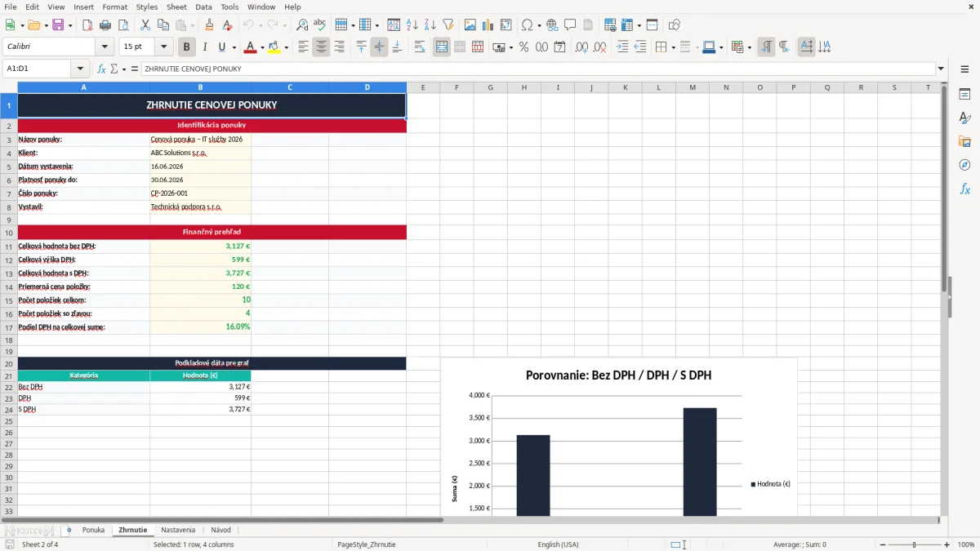Click the formula input line
The height and width of the screenshot is (551, 980).
click(537, 69)
